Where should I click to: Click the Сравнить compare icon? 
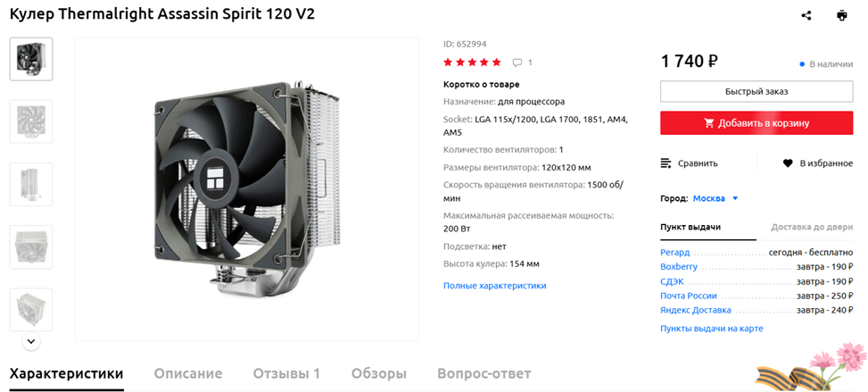coord(666,163)
